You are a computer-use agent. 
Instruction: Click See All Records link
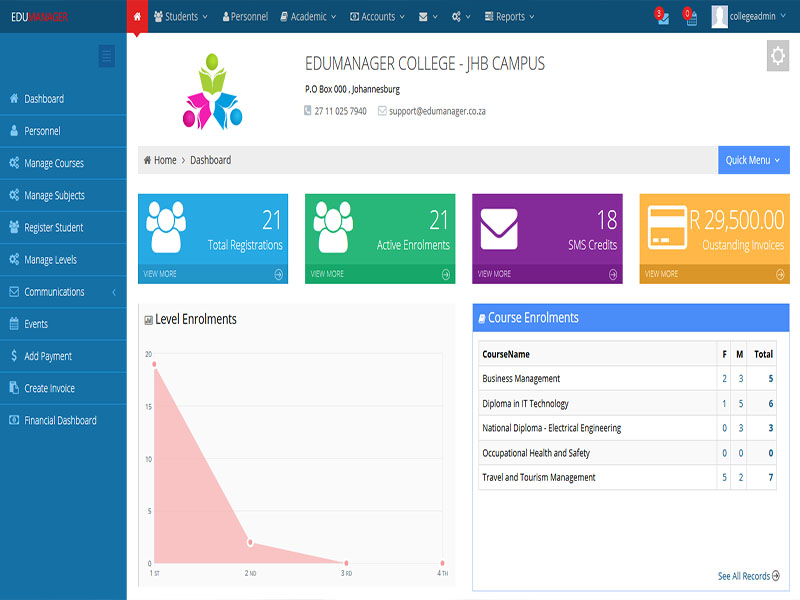748,576
